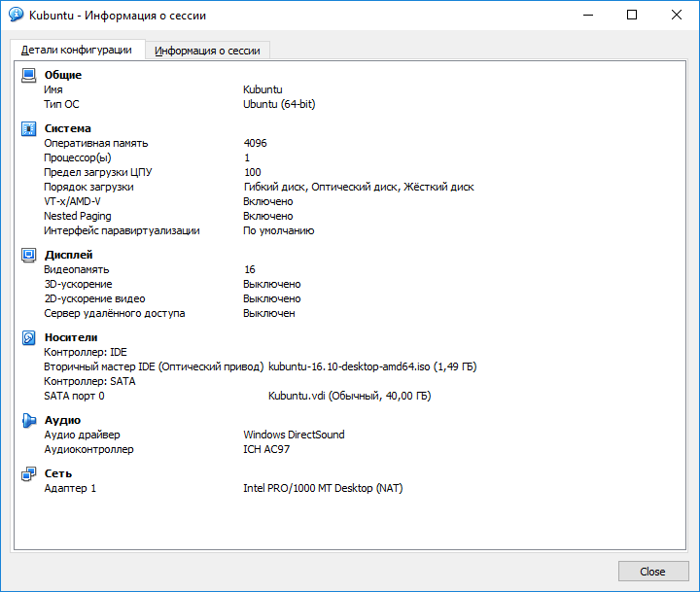Click the Интерфейс паравиртуализации label
This screenshot has height=592, width=700.
122,230
